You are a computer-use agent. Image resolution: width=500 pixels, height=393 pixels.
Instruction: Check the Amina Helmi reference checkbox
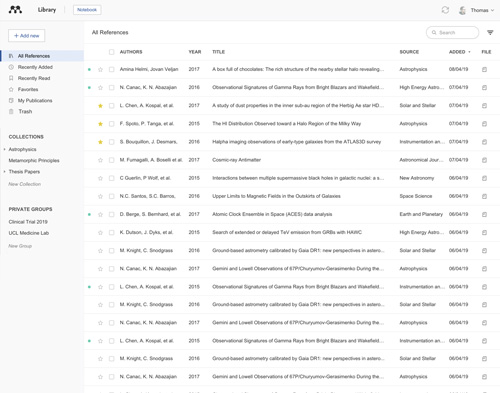click(111, 69)
